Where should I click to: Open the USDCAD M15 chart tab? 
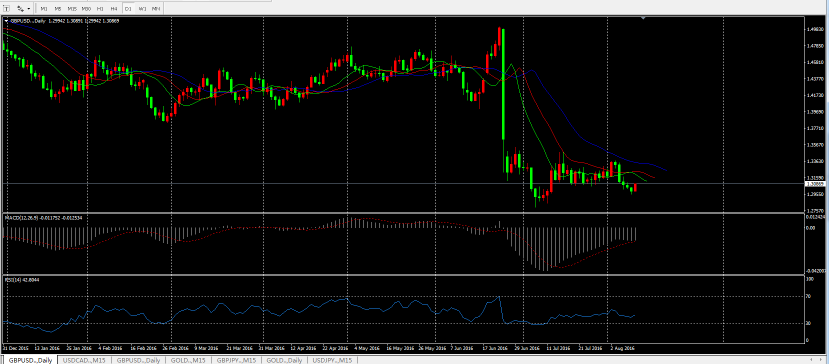[x=84, y=360]
